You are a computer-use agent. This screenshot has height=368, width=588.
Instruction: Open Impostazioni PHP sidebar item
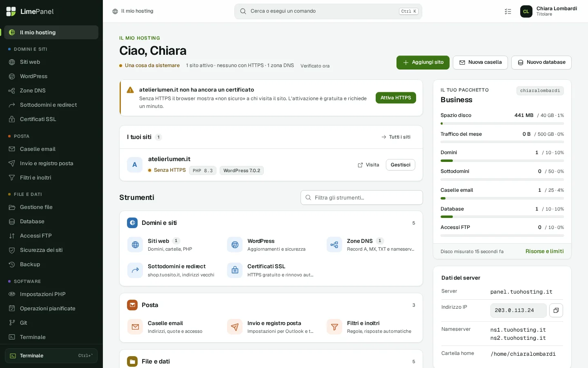[x=51, y=294]
